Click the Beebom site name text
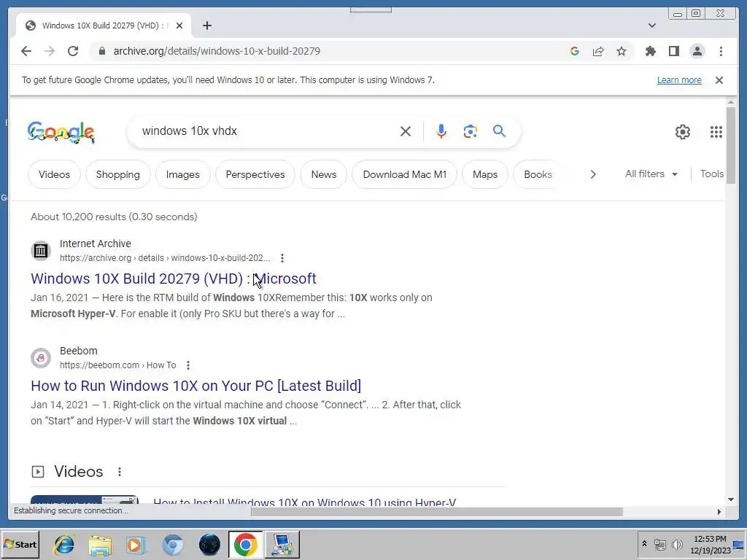This screenshot has width=747, height=560. pos(79,351)
